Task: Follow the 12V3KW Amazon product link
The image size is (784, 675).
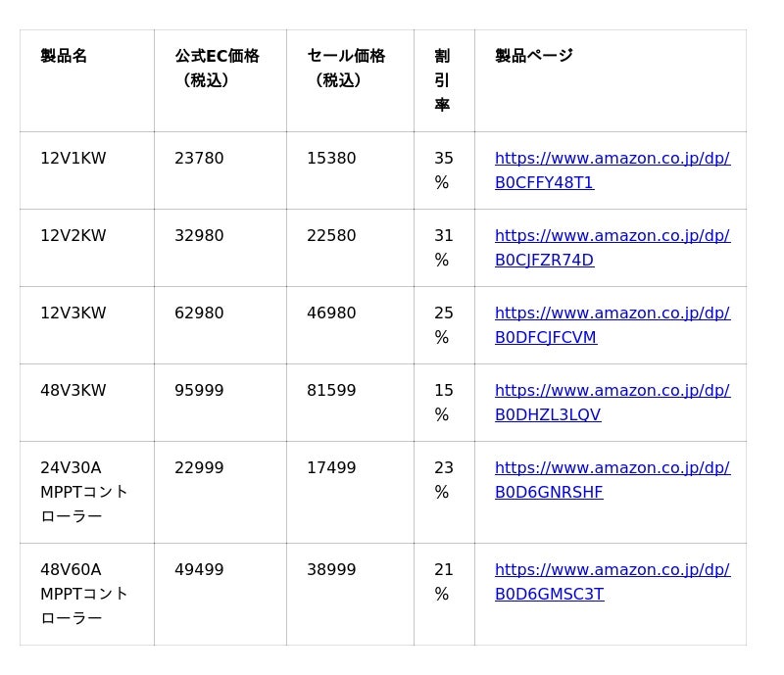Action: pos(612,325)
